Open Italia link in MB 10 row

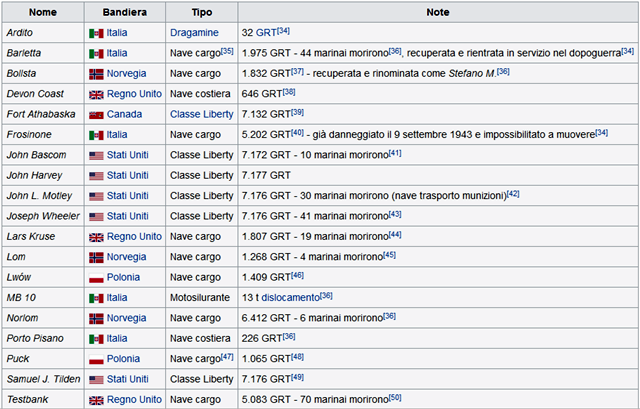coord(117,298)
